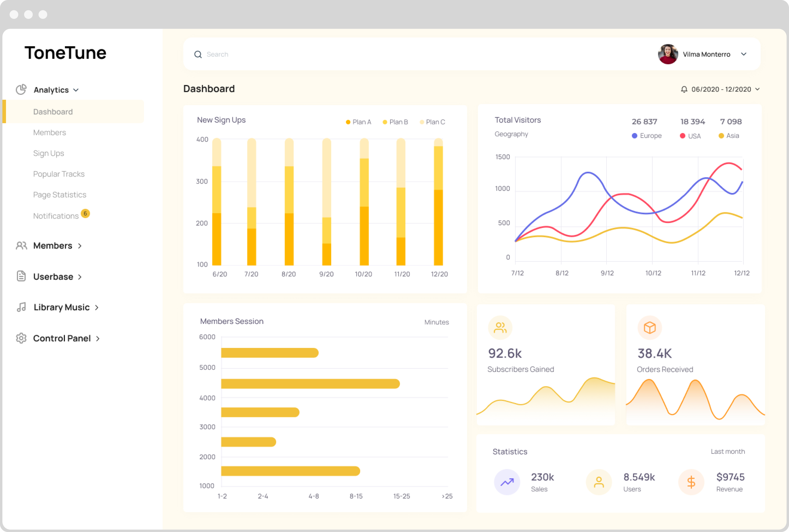789x532 pixels.
Task: Select Popular Tracks in the sidebar
Action: [x=59, y=174]
